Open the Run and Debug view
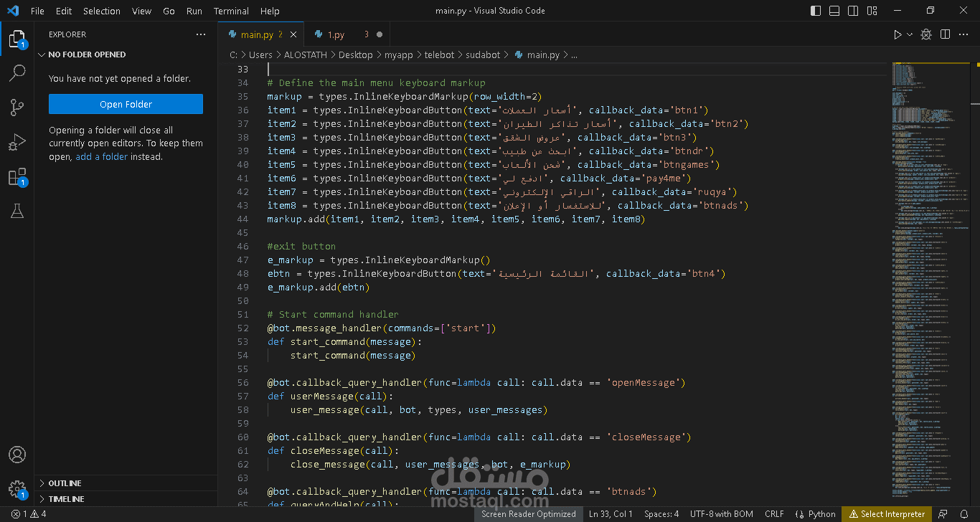The width and height of the screenshot is (980, 522). pyautogui.click(x=17, y=142)
